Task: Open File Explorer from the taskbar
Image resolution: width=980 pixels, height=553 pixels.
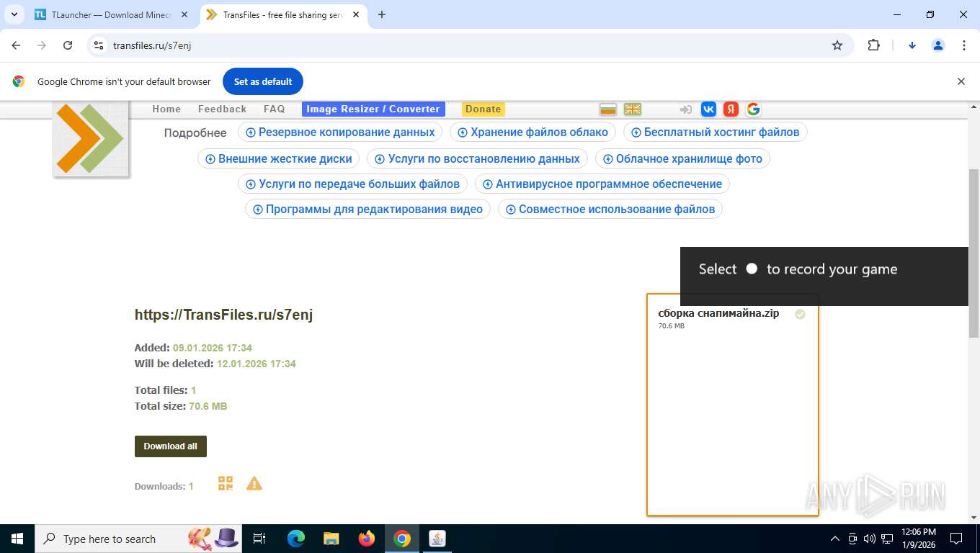Action: click(x=331, y=539)
